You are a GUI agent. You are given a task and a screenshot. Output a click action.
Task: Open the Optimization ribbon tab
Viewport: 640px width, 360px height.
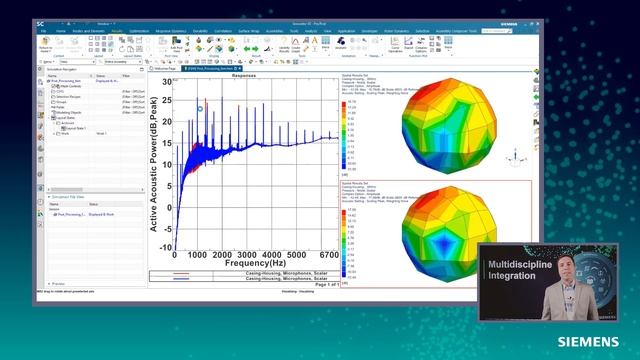pos(139,31)
